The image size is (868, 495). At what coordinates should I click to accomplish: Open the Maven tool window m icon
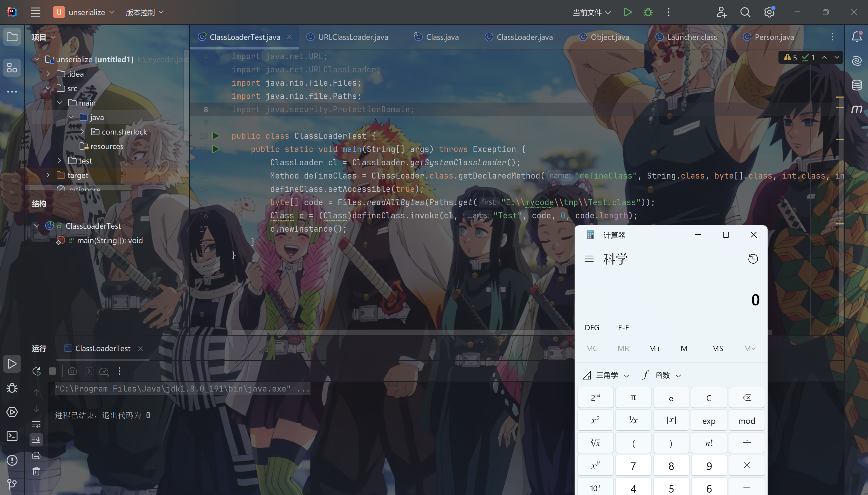(857, 109)
